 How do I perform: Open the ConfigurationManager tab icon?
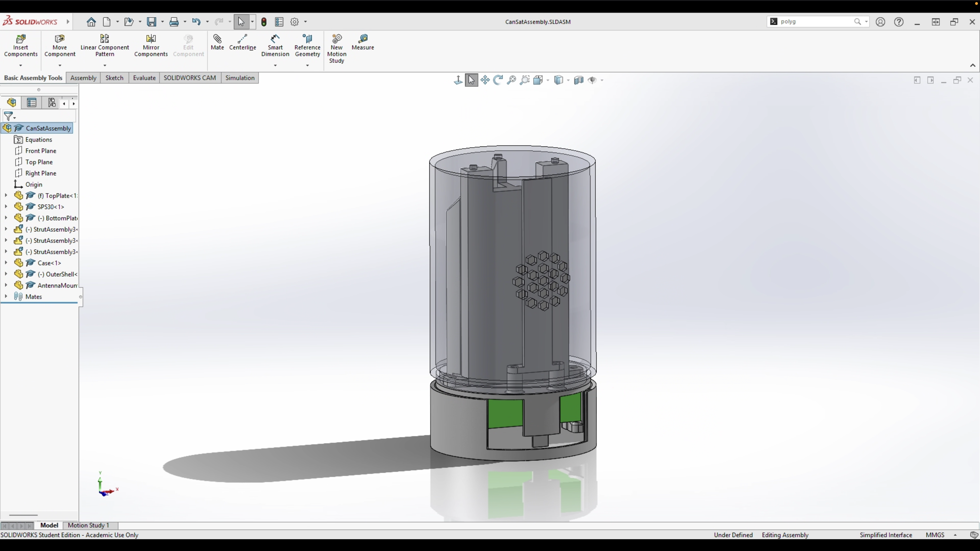coord(52,103)
